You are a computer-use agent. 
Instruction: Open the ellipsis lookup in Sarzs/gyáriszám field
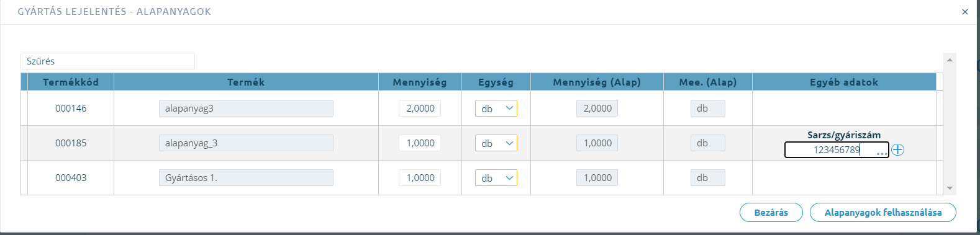(882, 152)
